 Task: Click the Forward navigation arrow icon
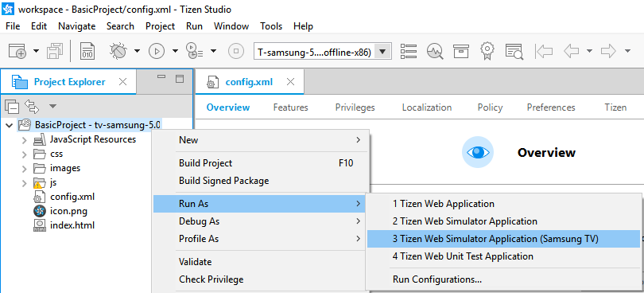[x=608, y=52]
